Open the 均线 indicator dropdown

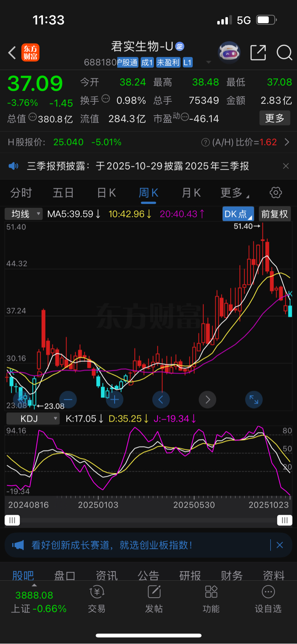24,214
